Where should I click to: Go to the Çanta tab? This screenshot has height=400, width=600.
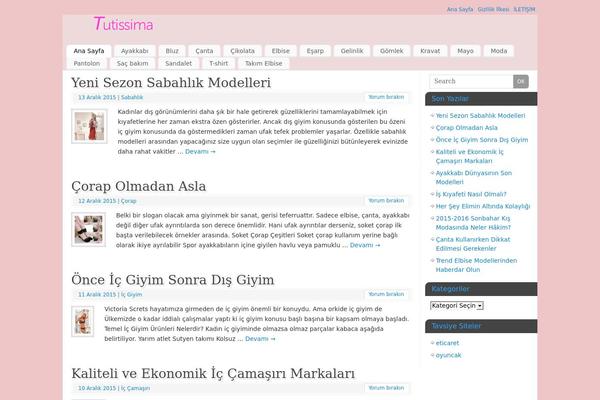pos(204,51)
